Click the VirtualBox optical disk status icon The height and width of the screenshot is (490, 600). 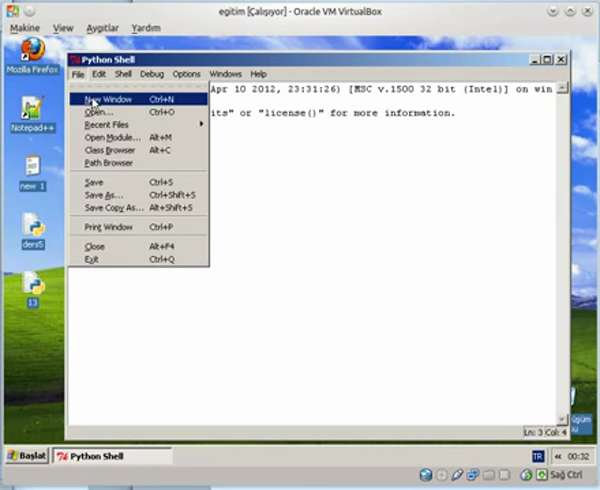(x=442, y=475)
